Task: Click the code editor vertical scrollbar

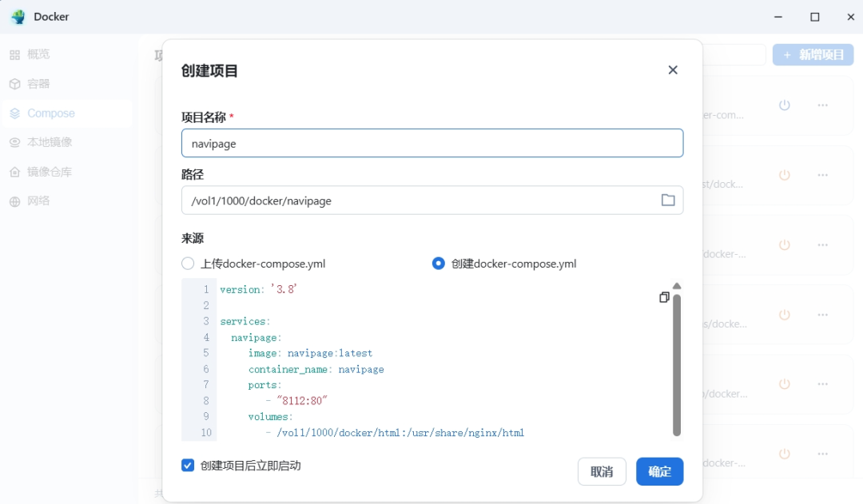Action: click(x=677, y=363)
